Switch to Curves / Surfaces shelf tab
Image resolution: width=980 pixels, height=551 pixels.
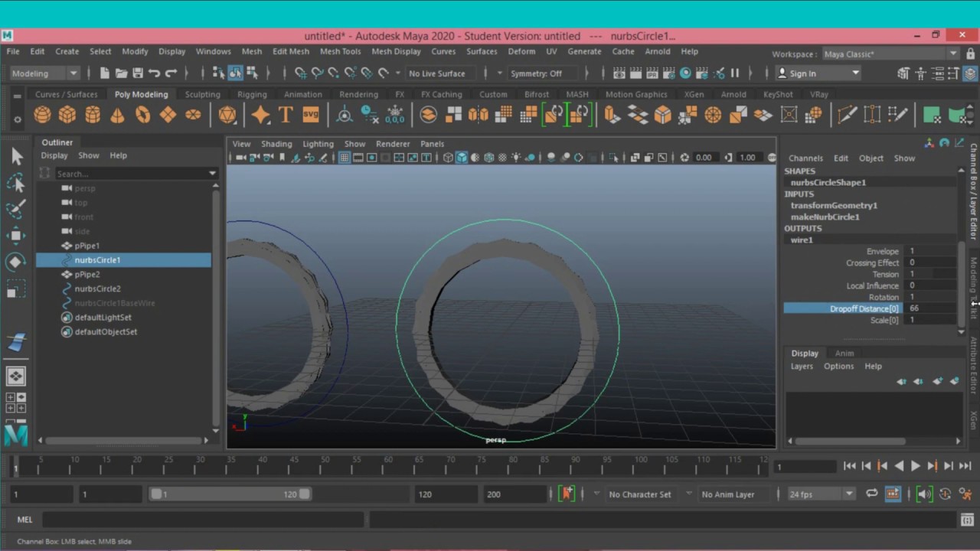click(x=67, y=94)
